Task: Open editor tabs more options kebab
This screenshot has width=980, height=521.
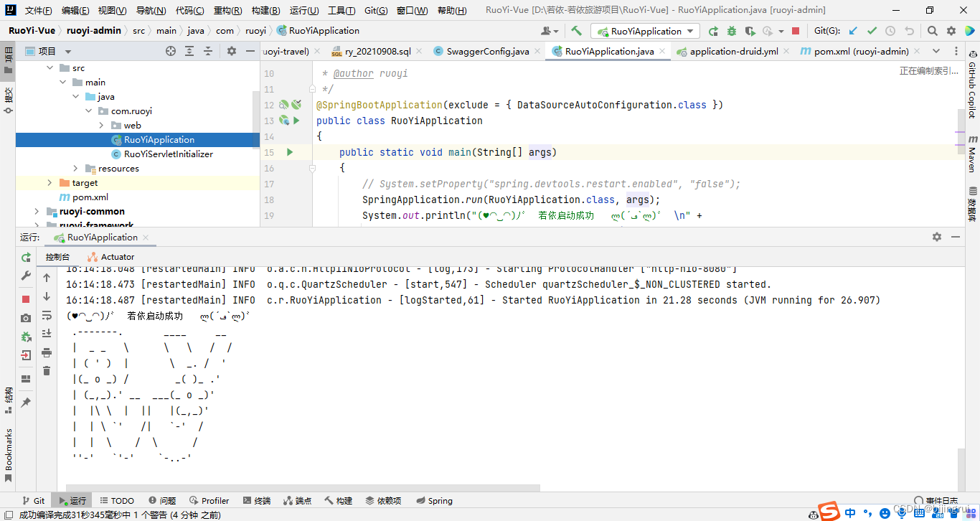Action: [x=956, y=51]
